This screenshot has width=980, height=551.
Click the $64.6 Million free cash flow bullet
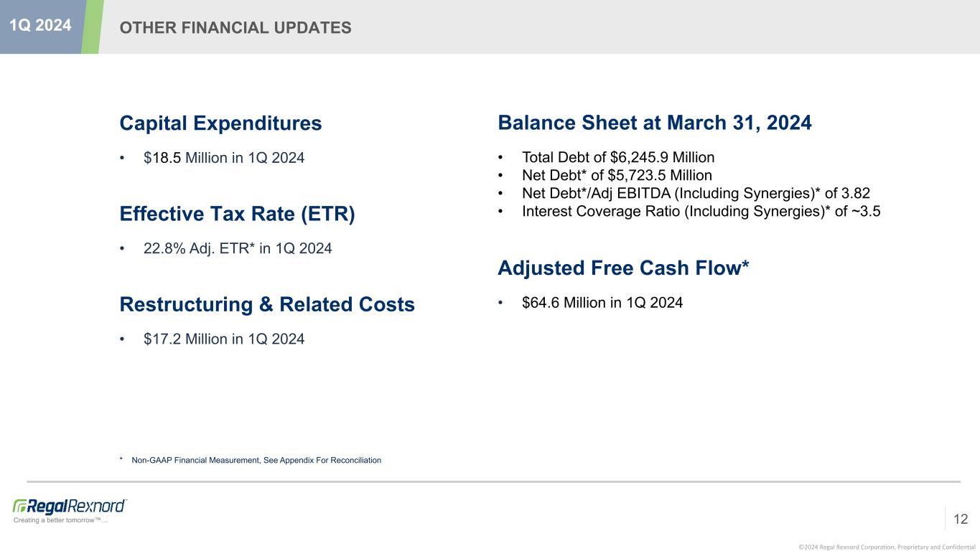602,303
